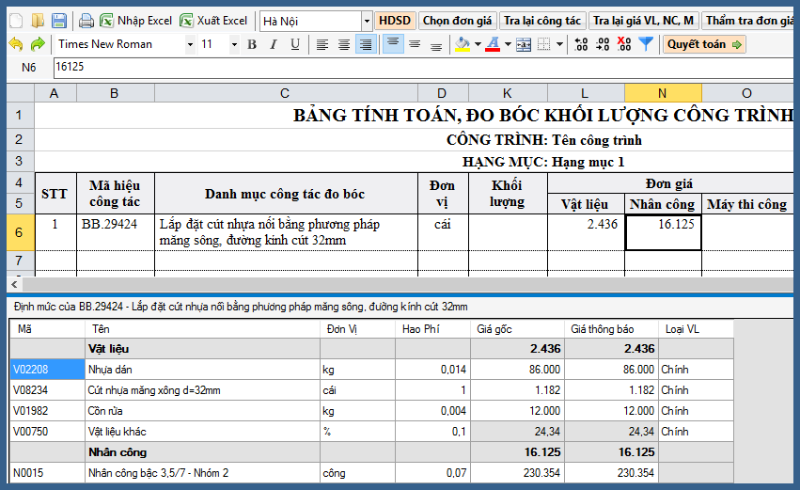
Task: Open the borders dropdown arrow
Action: [x=560, y=44]
